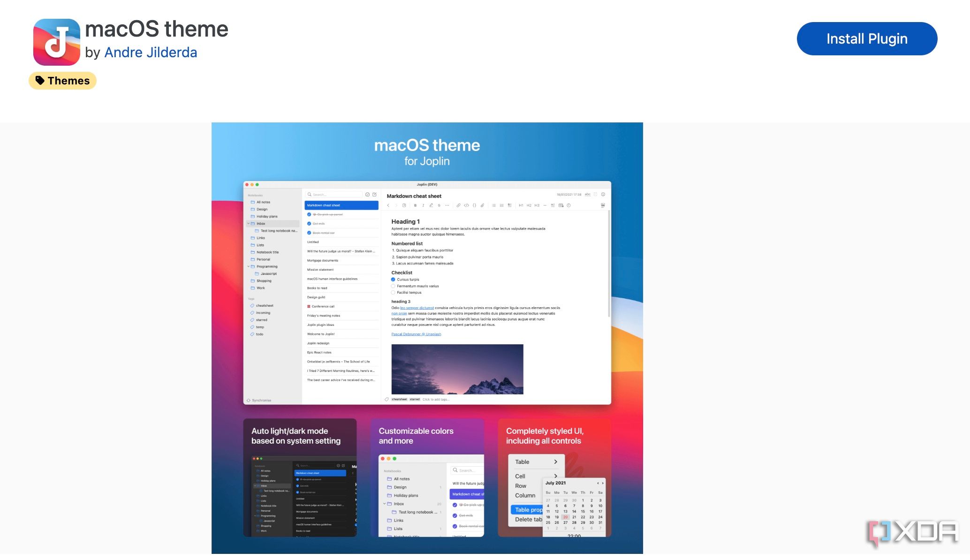Click the checklist formatting icon

click(510, 204)
